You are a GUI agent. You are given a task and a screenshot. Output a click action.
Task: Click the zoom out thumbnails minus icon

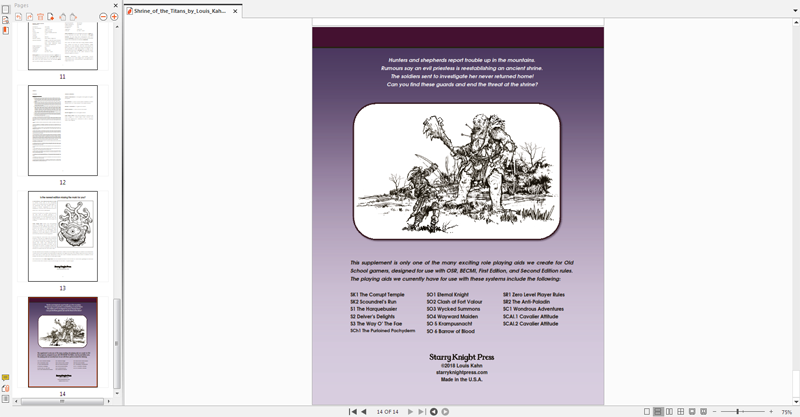[x=101, y=17]
